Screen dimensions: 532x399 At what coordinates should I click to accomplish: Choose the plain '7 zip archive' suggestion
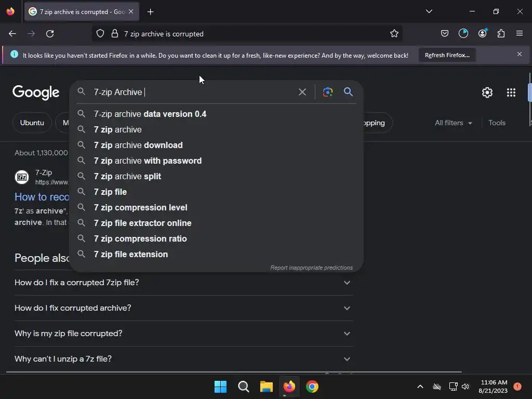[217, 129]
